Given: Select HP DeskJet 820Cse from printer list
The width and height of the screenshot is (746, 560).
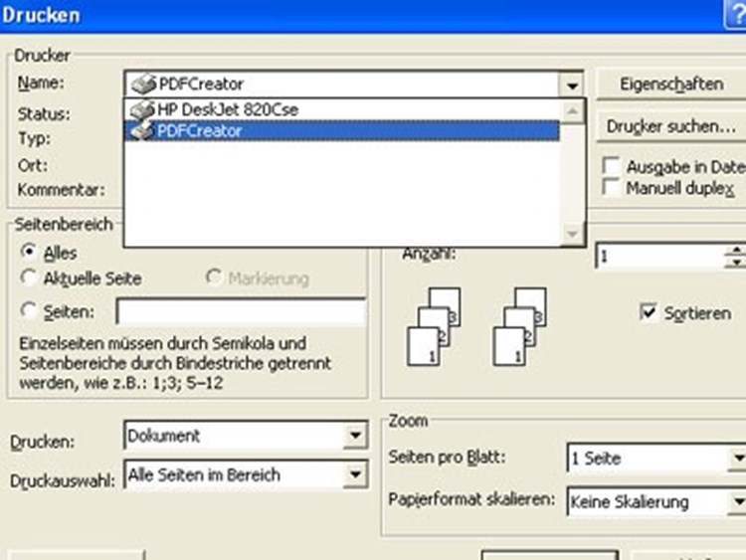Looking at the screenshot, I should [x=341, y=109].
